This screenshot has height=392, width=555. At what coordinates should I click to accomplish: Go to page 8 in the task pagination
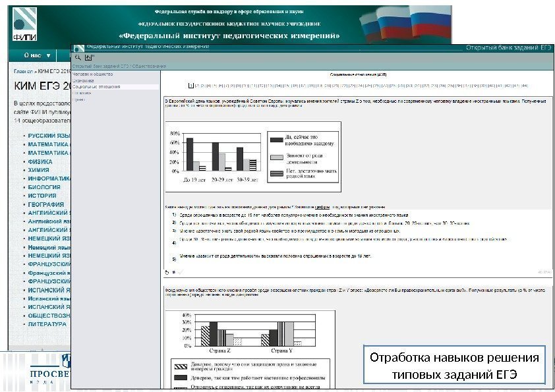tap(231, 86)
